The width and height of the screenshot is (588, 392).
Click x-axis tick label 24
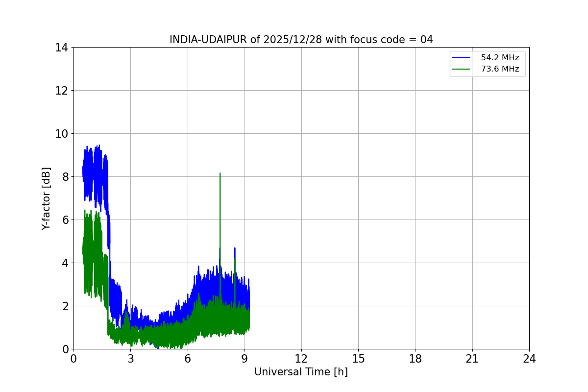(x=529, y=359)
